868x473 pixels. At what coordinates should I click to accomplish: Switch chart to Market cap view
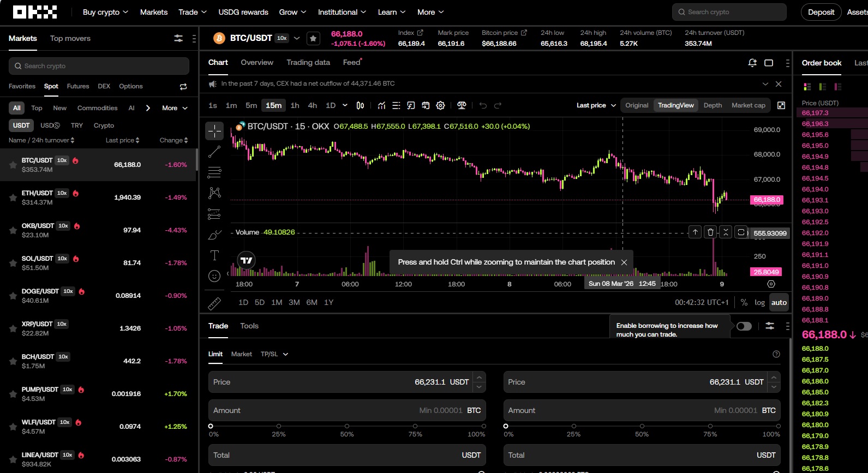749,105
